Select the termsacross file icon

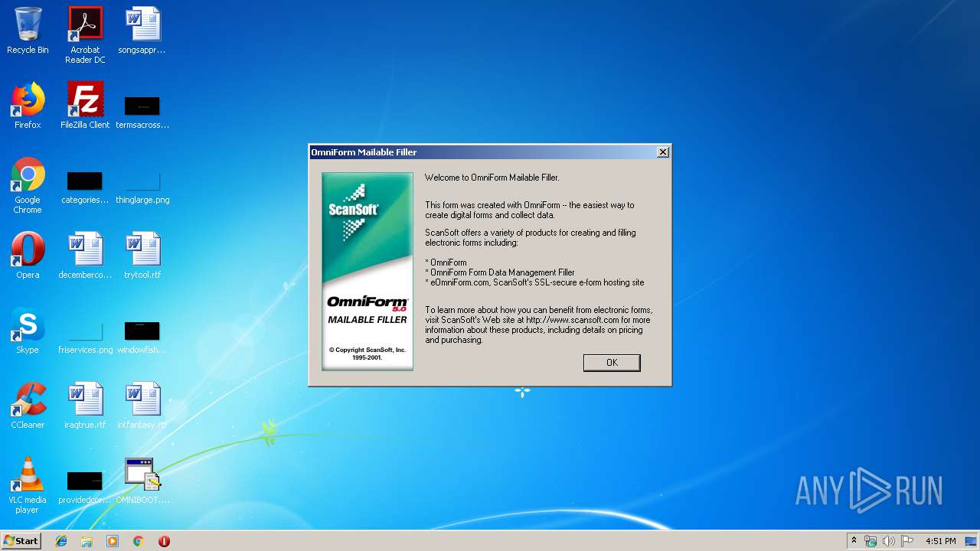pos(142,112)
